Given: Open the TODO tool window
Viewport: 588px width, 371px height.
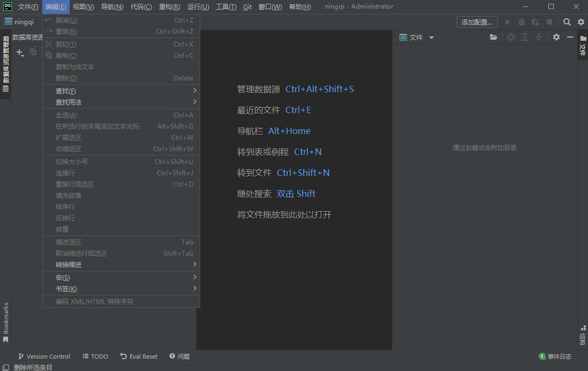Looking at the screenshot, I should coord(95,357).
